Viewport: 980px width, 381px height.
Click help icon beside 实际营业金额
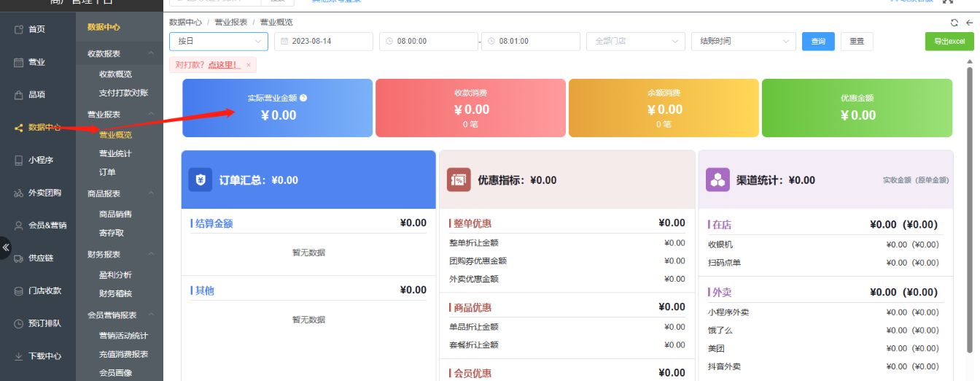pyautogui.click(x=303, y=97)
